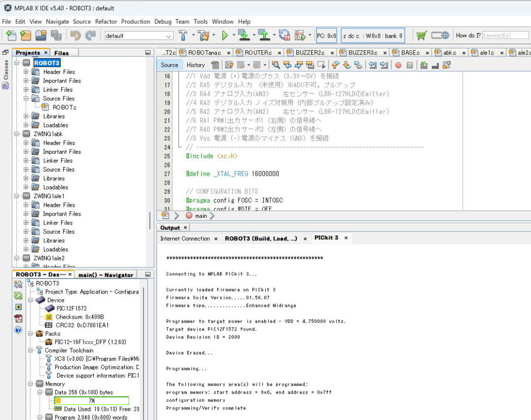Open the Production menu
This screenshot has width=531, height=420.
click(135, 22)
